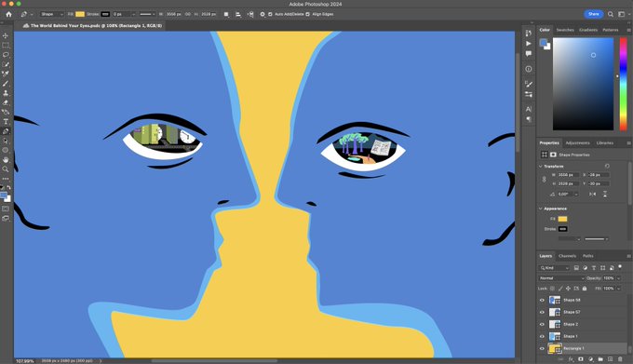Open the Fill percentage dropdown arrow in Layers
The image size is (633, 364).
tap(618, 289)
